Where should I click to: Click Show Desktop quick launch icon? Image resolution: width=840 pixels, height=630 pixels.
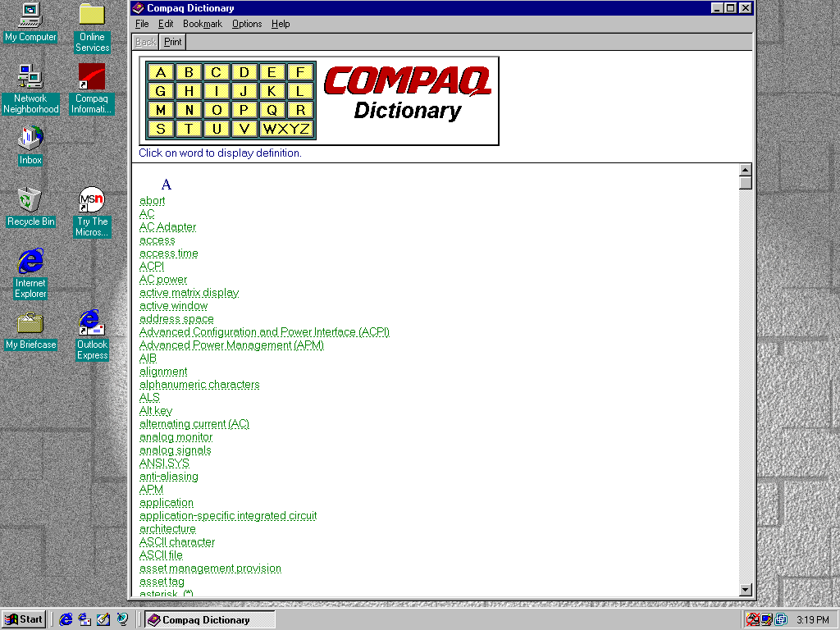click(x=103, y=619)
